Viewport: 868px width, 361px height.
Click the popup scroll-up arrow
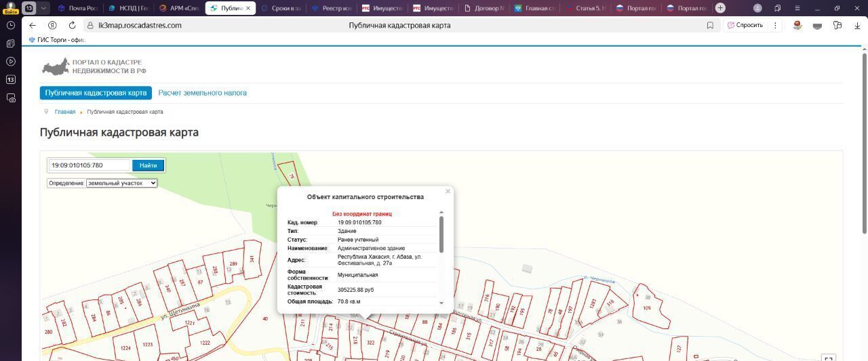pyautogui.click(x=441, y=213)
